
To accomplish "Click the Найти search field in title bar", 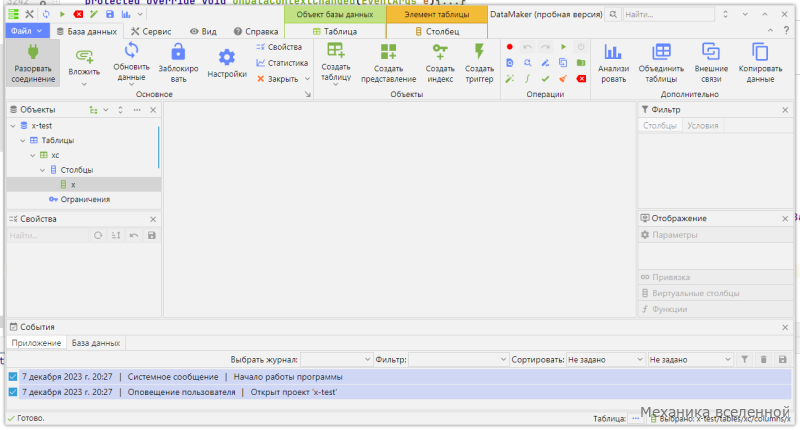I will 668,14.
